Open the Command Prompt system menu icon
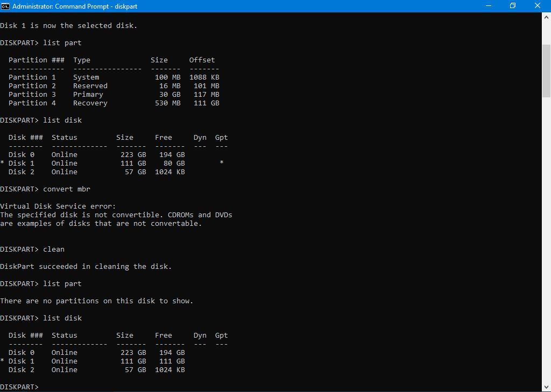The image size is (551, 392). click(x=6, y=6)
